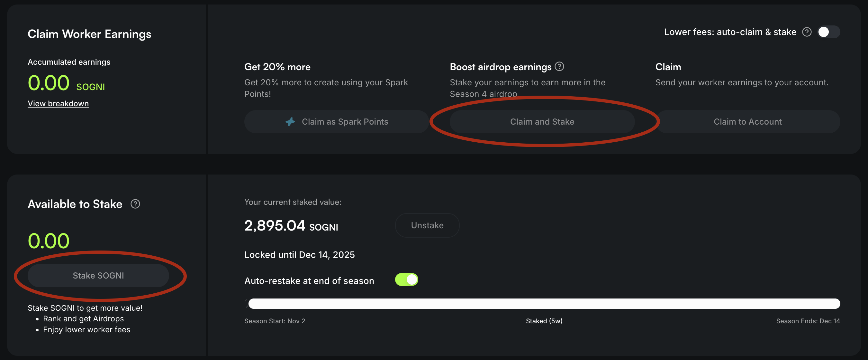Viewport: 868px width, 360px height.
Task: Show help for Available to Stake
Action: [135, 204]
